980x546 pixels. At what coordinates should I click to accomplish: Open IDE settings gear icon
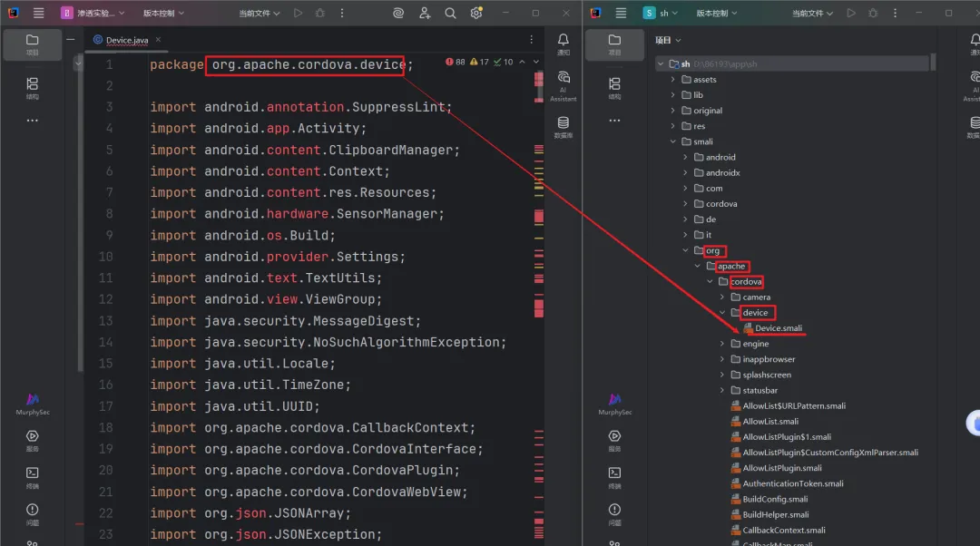click(476, 13)
